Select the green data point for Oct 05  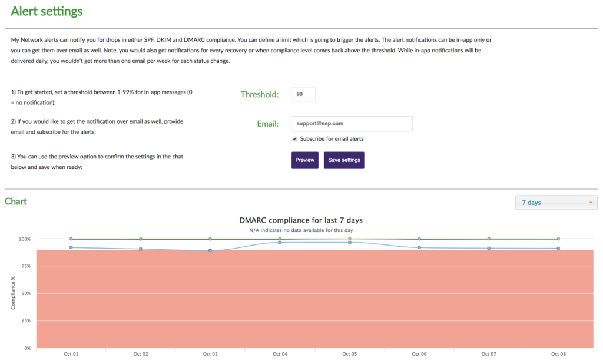pyautogui.click(x=350, y=239)
